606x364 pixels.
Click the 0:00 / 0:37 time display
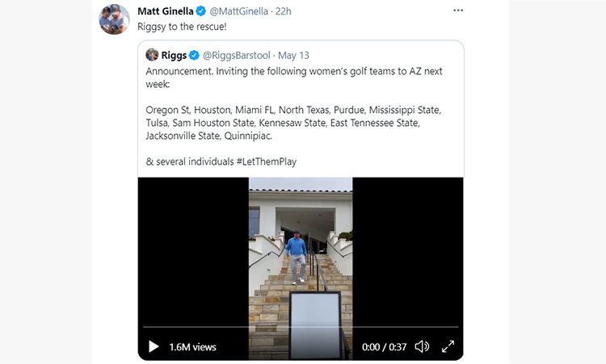click(x=384, y=346)
